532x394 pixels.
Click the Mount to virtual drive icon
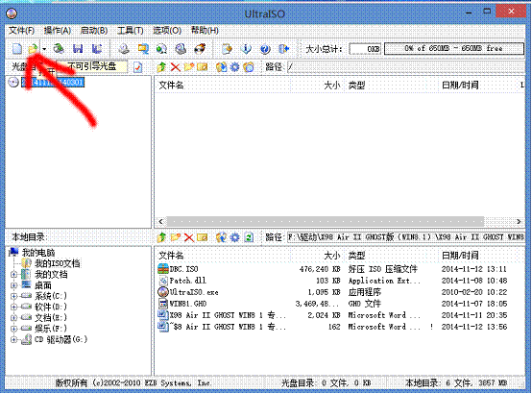(181, 49)
